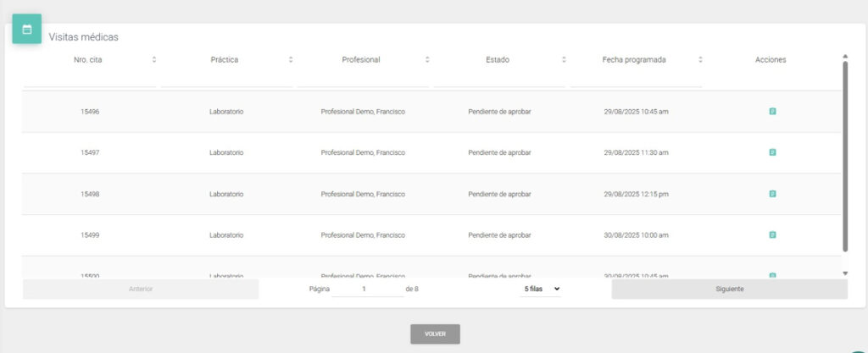Open details icon for appointment 15498

pos(772,194)
